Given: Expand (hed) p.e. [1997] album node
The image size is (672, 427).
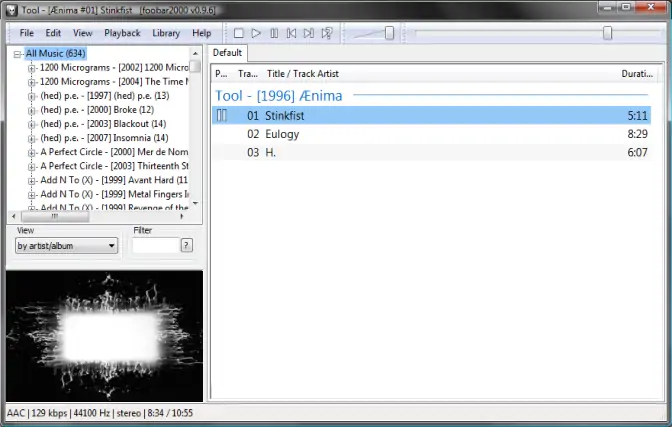Looking at the screenshot, I should (x=31, y=96).
